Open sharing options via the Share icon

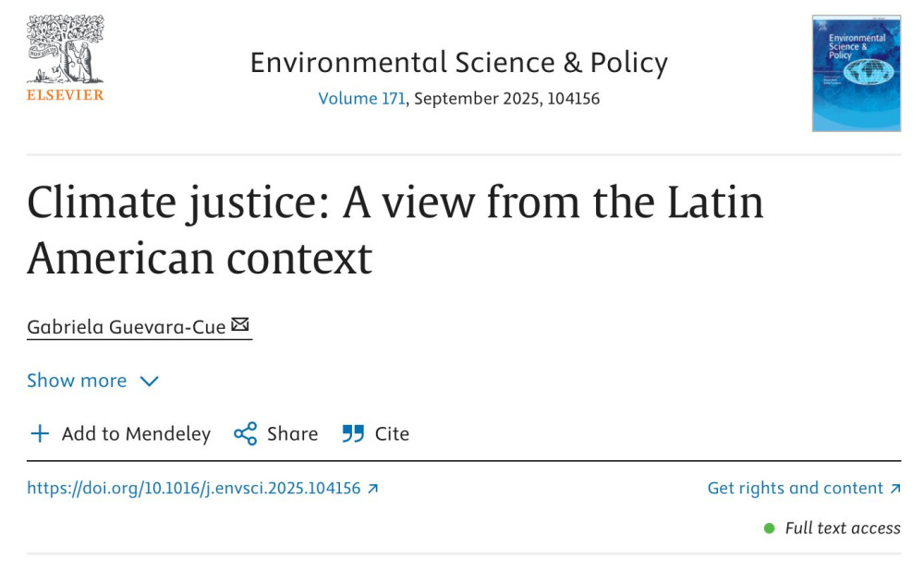[244, 433]
